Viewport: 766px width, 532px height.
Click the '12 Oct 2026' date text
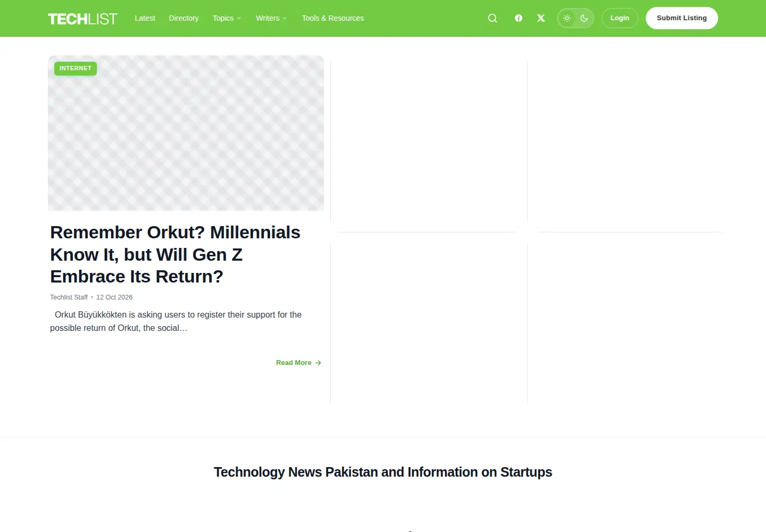[114, 297]
